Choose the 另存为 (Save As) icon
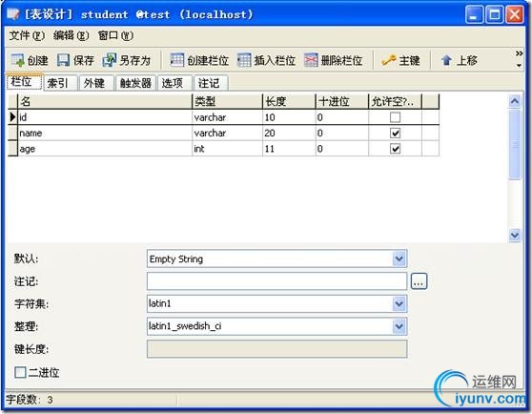 click(110, 60)
